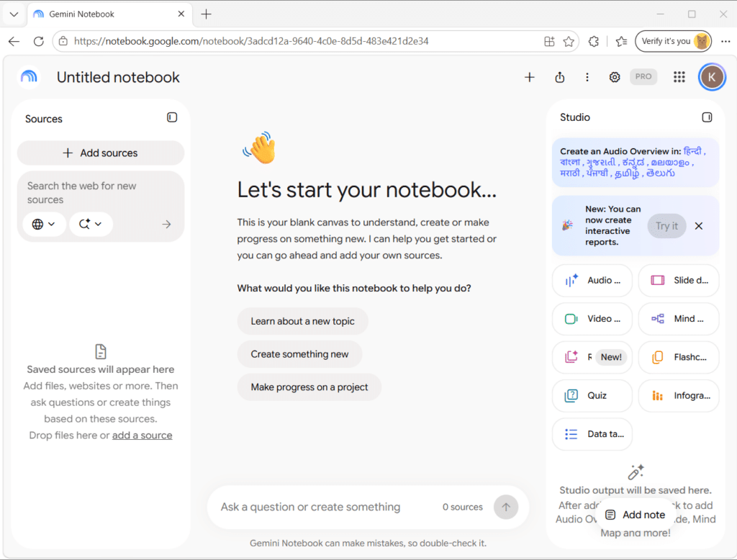Viewport: 737px width, 560px height.
Task: Click the Add note button
Action: (635, 515)
